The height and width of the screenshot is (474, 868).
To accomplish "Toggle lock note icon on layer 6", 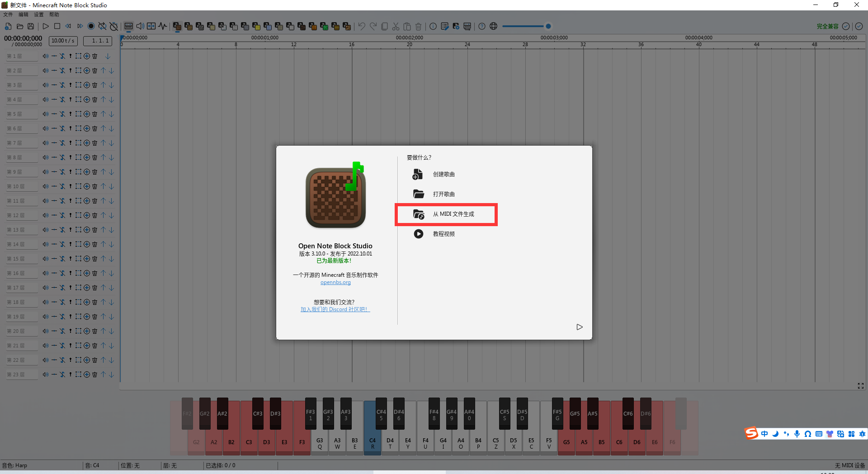I will click(62, 128).
